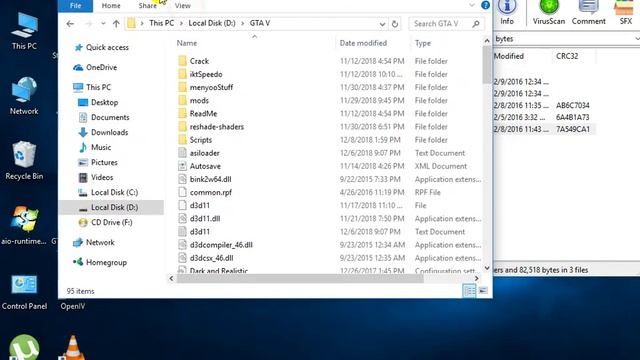Screen dimensions: 640x360
Task: Expand breadcrumb arrow after Local Disk (D:)
Action: pos(242,24)
